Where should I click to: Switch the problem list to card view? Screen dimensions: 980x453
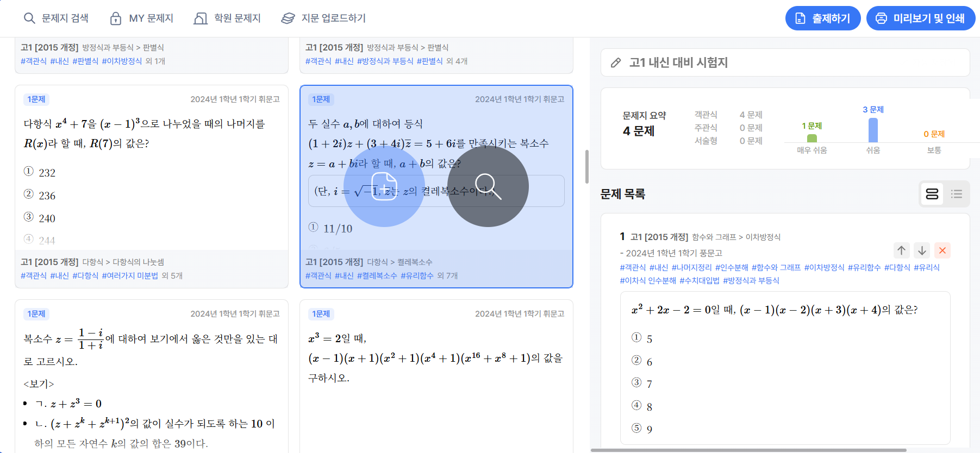(x=932, y=194)
